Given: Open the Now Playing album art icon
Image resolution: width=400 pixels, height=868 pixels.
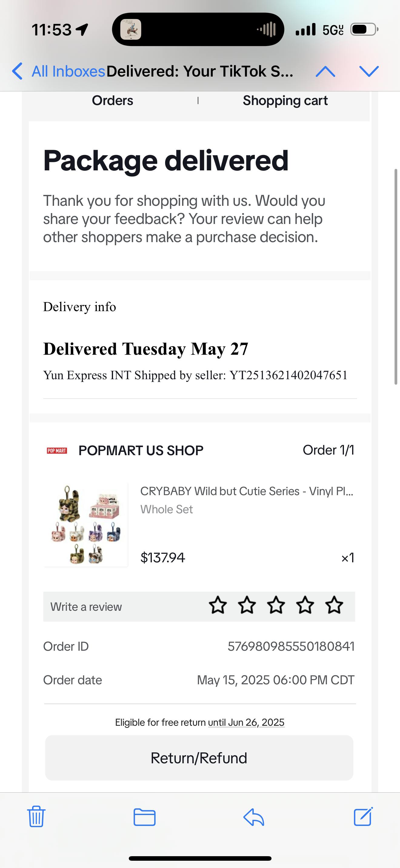Looking at the screenshot, I should point(131,30).
